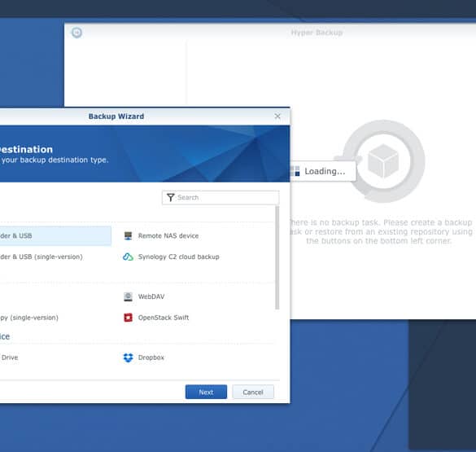Image resolution: width=476 pixels, height=452 pixels.
Task: Select the copy (single-version) option
Action: click(x=29, y=318)
